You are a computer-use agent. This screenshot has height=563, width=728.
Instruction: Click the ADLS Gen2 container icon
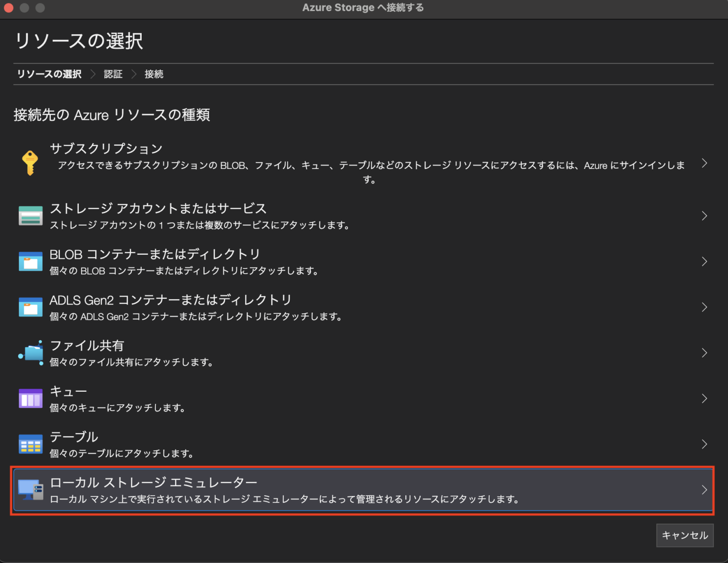30,307
